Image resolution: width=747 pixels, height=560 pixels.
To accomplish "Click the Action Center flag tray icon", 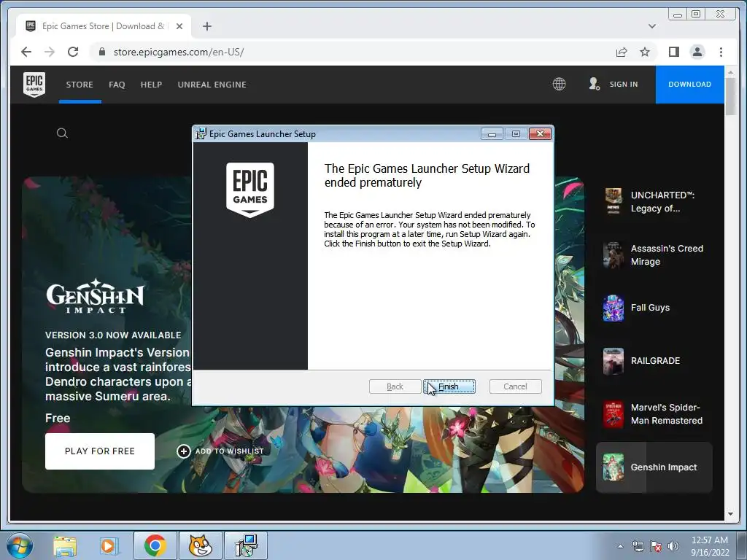I will coord(656,546).
